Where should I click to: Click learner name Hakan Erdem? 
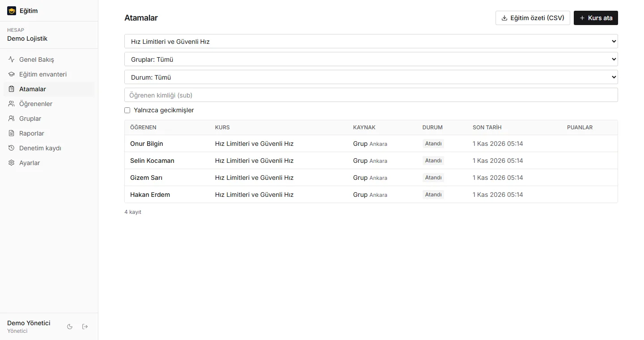point(150,195)
